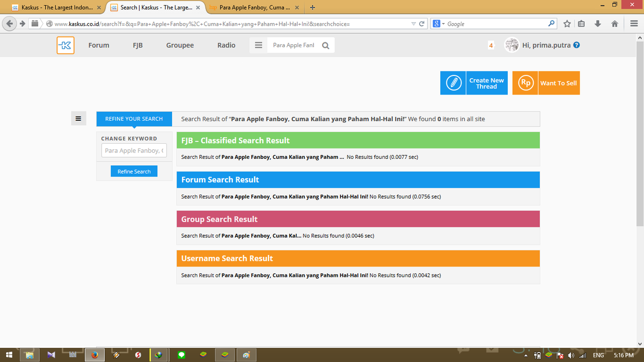Screen dimensions: 644x362
Task: Open a new tab with plus button
Action: 312,8
